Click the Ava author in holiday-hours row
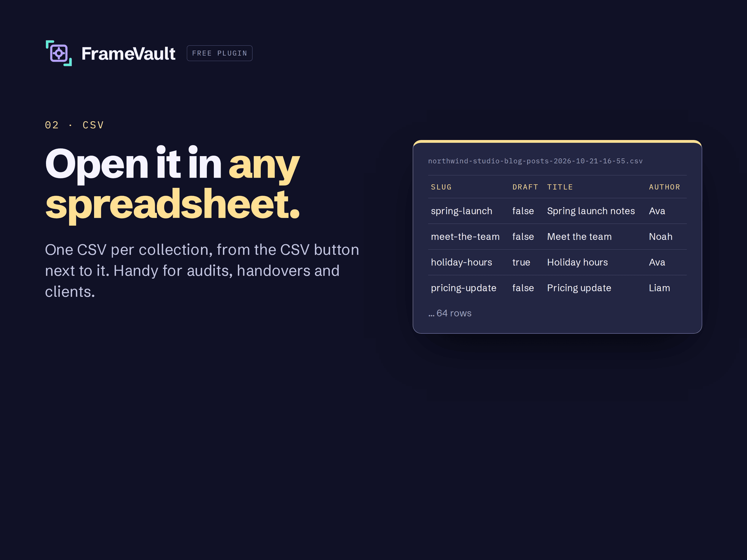Image resolution: width=747 pixels, height=560 pixels. pos(657,262)
